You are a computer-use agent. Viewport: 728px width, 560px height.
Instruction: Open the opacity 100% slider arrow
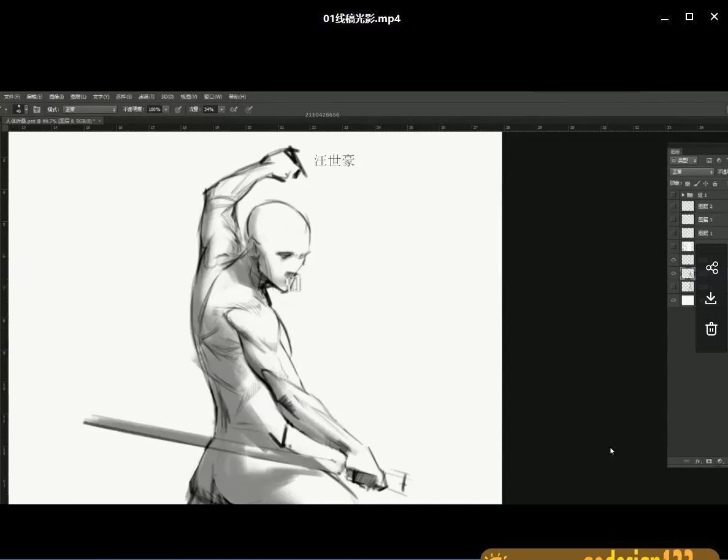click(x=166, y=110)
